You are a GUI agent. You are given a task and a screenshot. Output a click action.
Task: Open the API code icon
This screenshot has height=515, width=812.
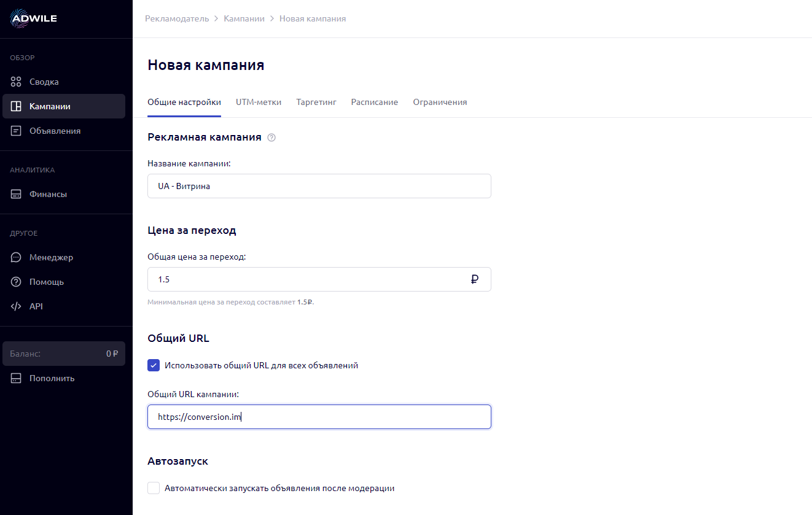coord(16,306)
